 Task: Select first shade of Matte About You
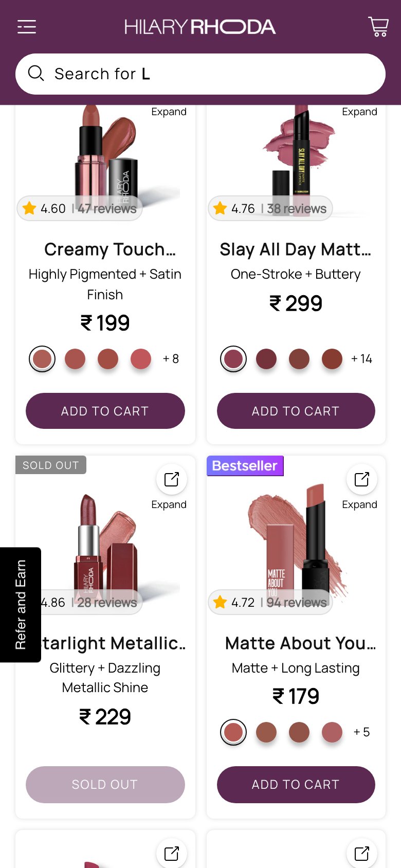pyautogui.click(x=233, y=732)
